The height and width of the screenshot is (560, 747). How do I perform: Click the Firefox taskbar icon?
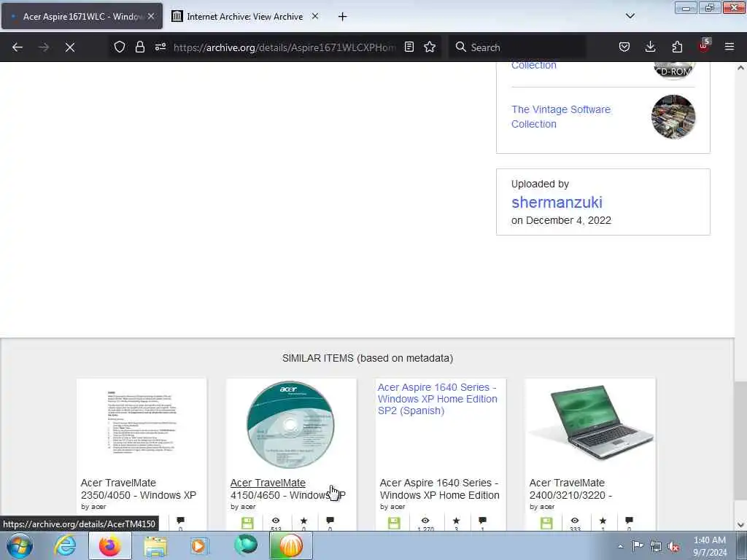pyautogui.click(x=110, y=545)
